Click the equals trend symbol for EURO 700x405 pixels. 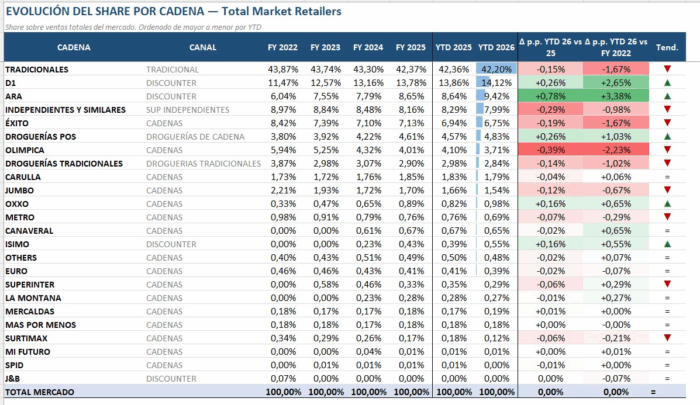(667, 271)
